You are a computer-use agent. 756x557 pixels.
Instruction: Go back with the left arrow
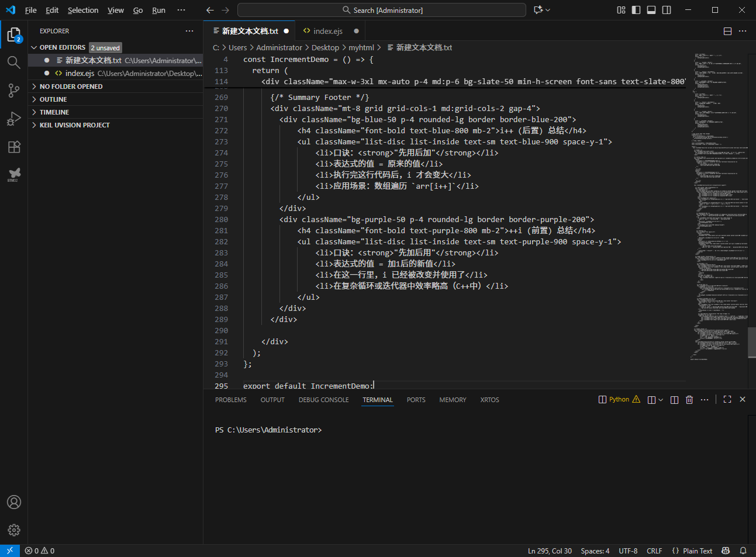[210, 10]
